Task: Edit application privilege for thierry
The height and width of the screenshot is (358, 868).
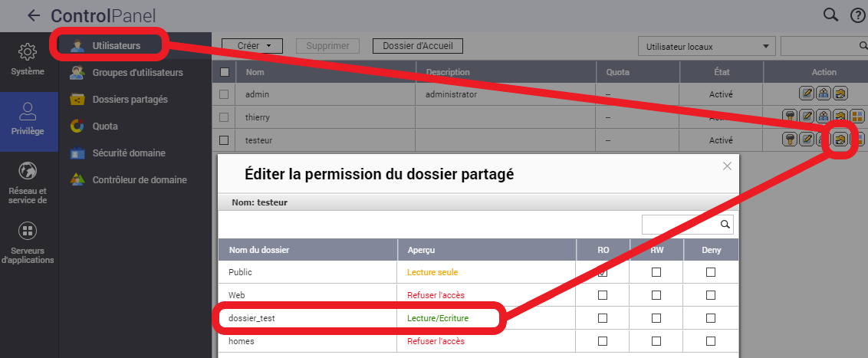Action: pyautogui.click(x=857, y=117)
